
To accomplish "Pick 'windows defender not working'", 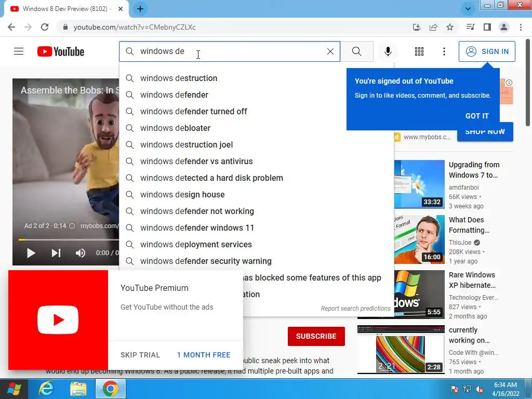I will coord(257,211).
